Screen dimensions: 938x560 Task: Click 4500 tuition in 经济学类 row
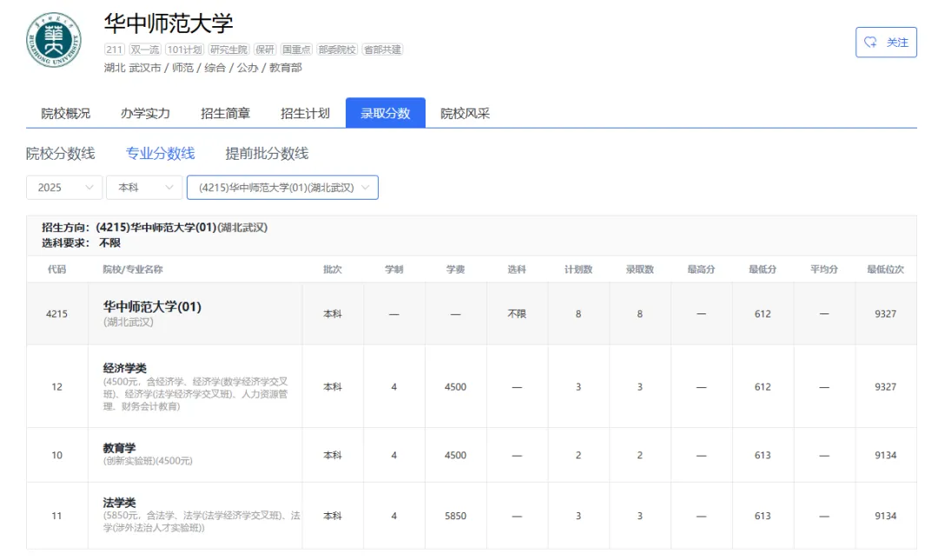(x=455, y=386)
